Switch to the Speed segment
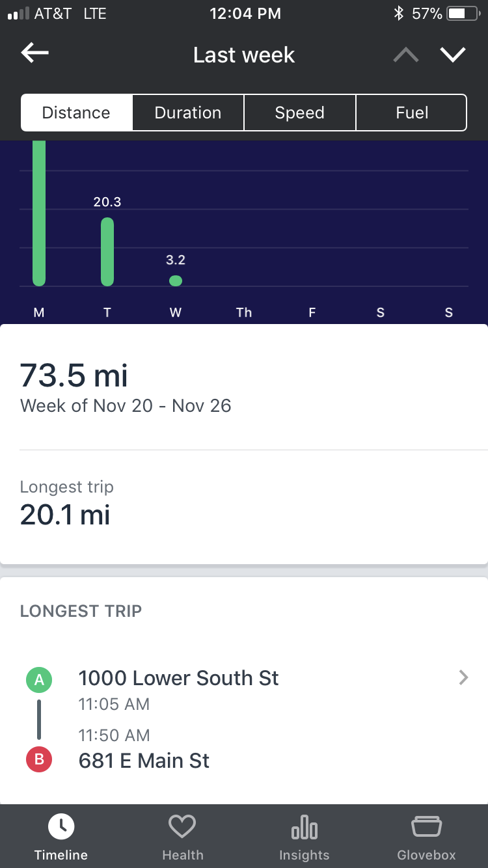Viewport: 488px width, 868px height. coord(300,113)
